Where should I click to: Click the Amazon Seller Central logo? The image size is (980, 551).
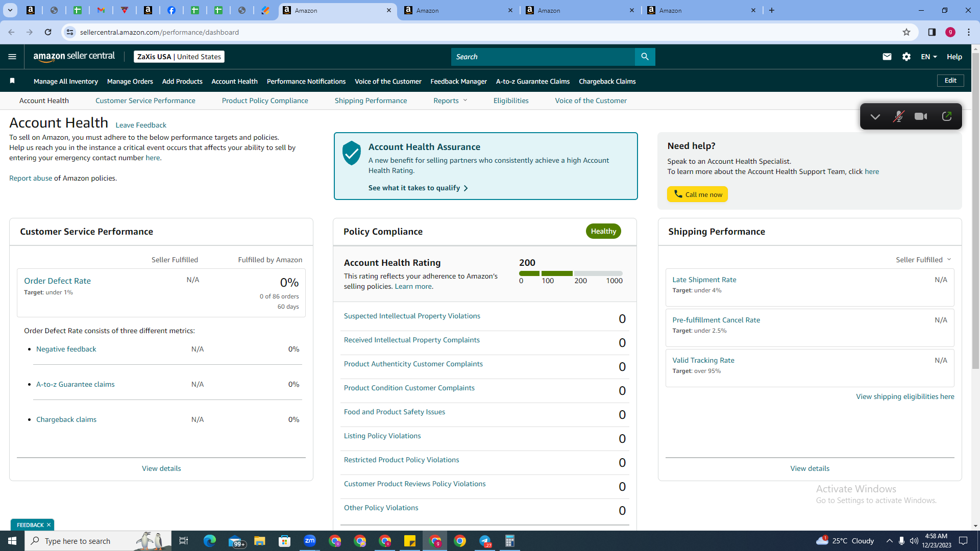pyautogui.click(x=74, y=57)
